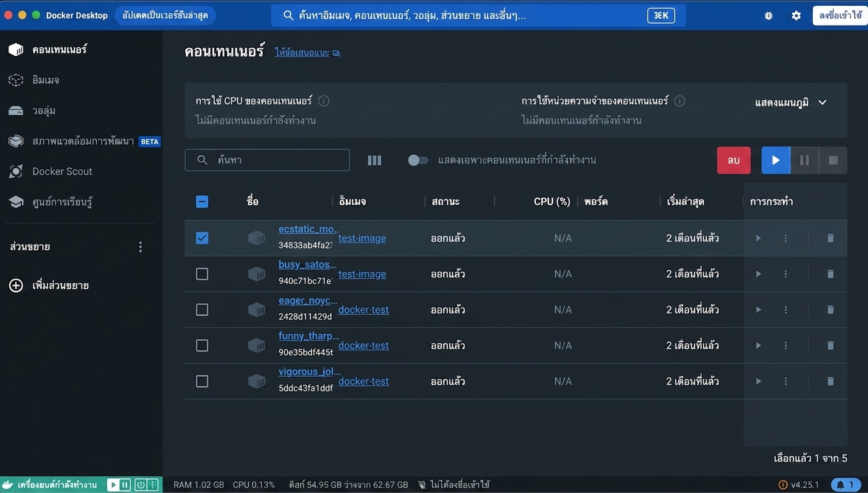Check the busy_satos container checkbox
The width and height of the screenshot is (868, 493).
tap(202, 274)
